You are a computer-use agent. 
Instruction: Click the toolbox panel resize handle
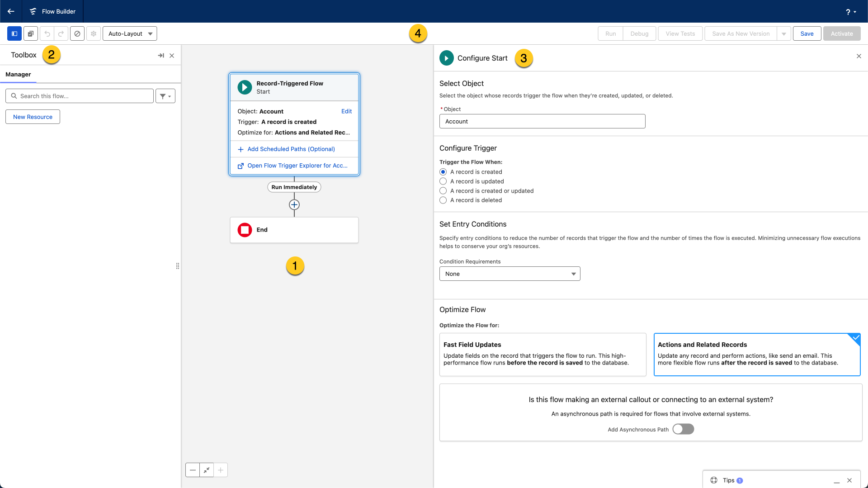(178, 266)
